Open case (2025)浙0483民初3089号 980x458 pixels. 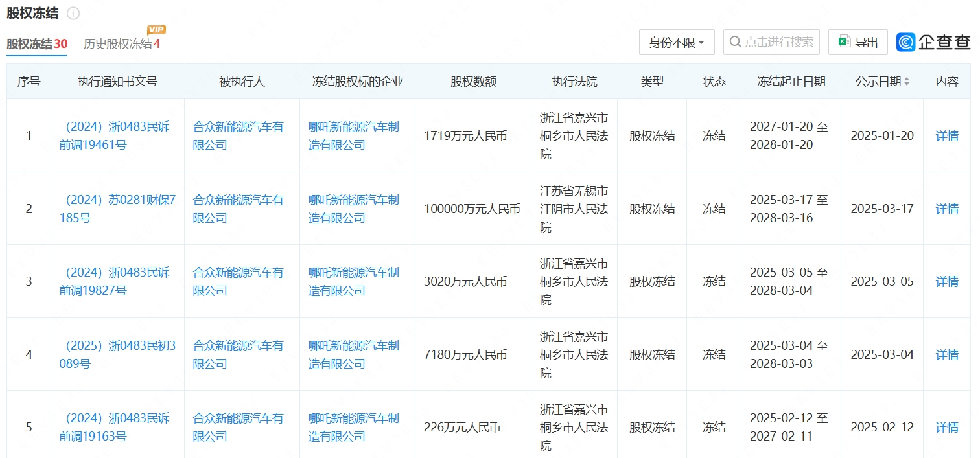point(117,354)
